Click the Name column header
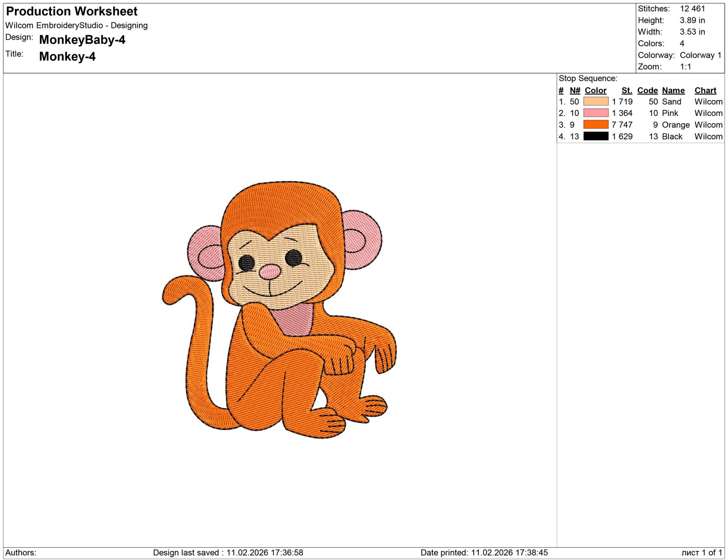 click(x=673, y=91)
